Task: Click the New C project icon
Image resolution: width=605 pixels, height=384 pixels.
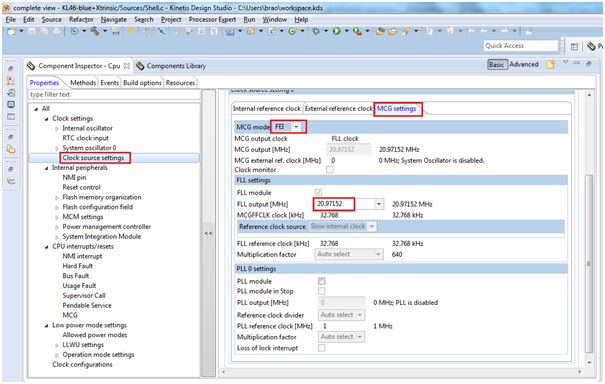Action: pos(230,31)
